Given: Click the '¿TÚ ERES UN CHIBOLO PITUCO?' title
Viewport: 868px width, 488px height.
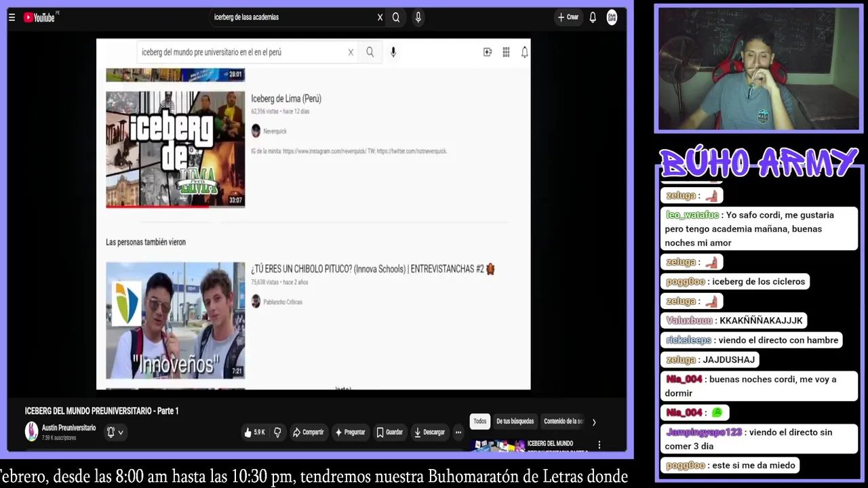Looking at the screenshot, I should (372, 269).
